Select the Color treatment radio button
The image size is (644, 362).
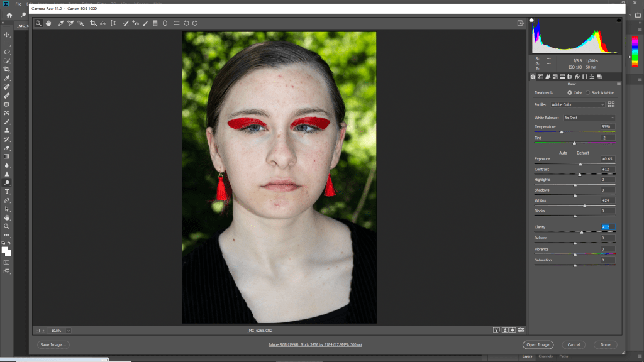click(x=570, y=93)
